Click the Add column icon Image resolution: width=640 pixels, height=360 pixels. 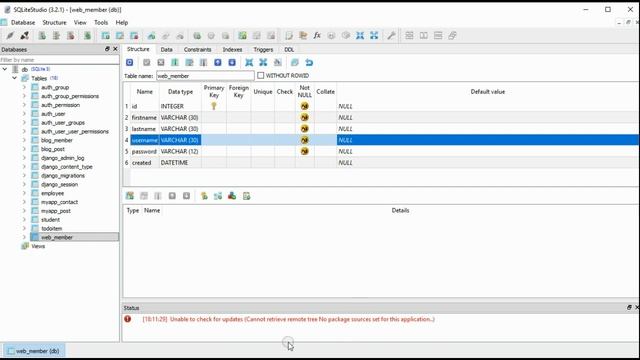175,62
